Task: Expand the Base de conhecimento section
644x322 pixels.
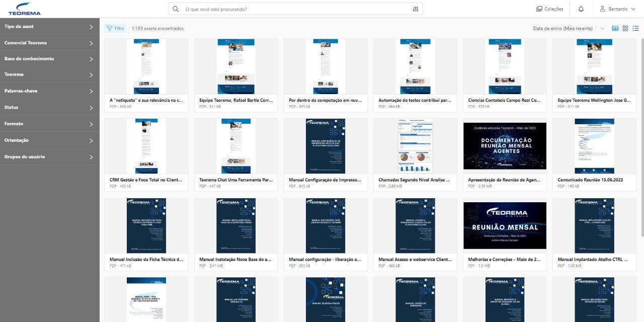Action: point(50,59)
